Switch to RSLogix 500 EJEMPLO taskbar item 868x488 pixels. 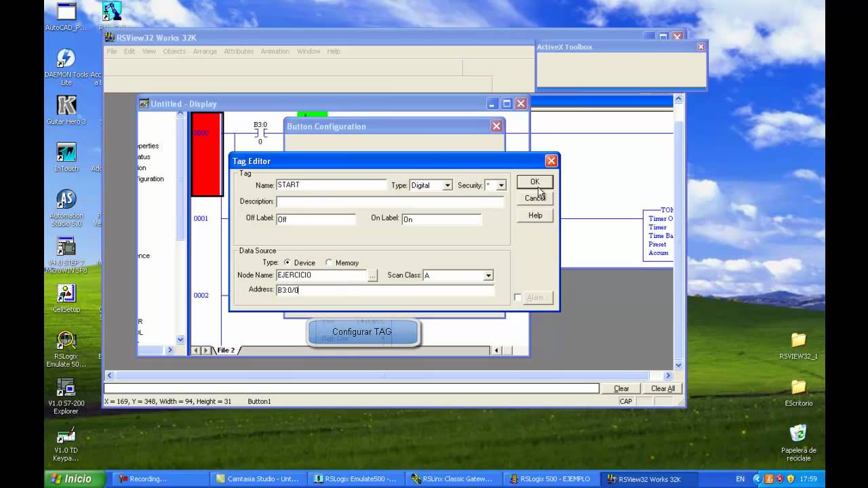[551, 479]
